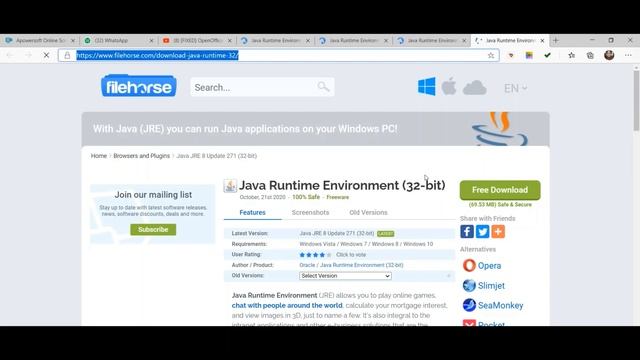640x360 pixels.
Task: Click the search magnifier icon
Action: coord(323,87)
